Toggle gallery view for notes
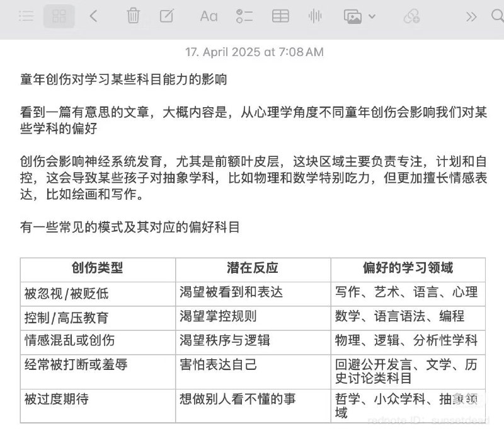The image size is (504, 438). pyautogui.click(x=59, y=16)
